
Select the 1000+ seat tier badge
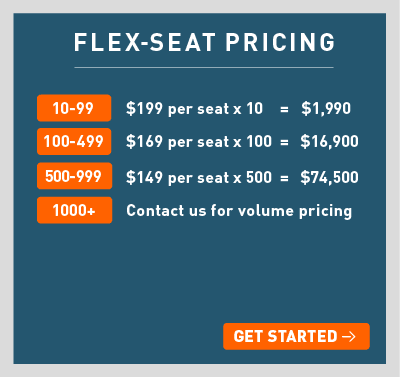pyautogui.click(x=74, y=210)
